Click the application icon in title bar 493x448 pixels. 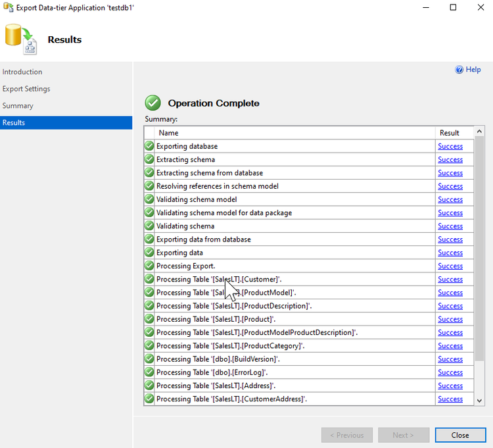pyautogui.click(x=8, y=7)
